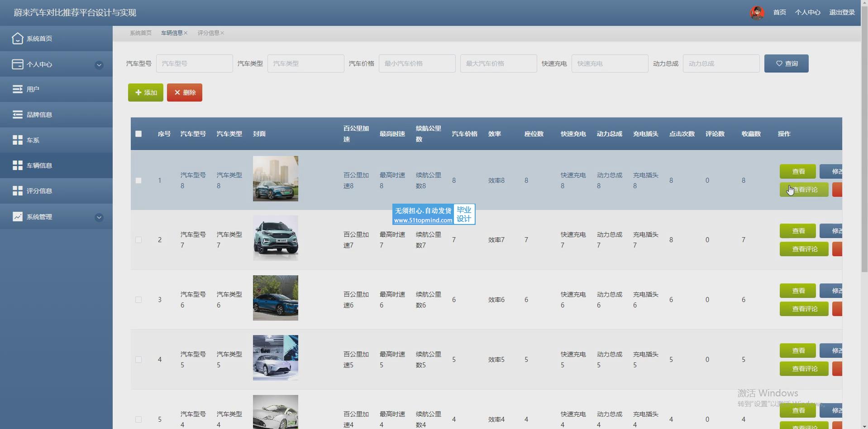Click the home icon beside 系统首页
Screen dimensions: 868x429
[17, 38]
